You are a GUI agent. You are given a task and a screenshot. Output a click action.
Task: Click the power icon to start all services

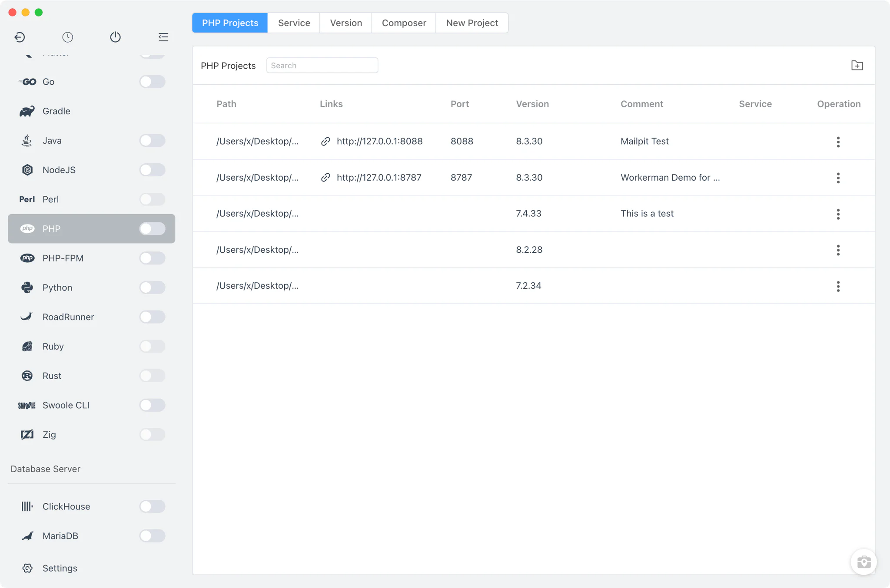tap(115, 37)
